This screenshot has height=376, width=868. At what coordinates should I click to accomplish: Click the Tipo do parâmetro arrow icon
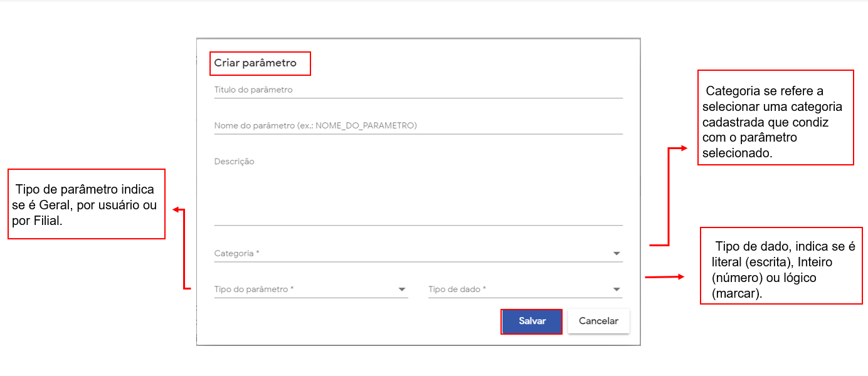pyautogui.click(x=402, y=290)
